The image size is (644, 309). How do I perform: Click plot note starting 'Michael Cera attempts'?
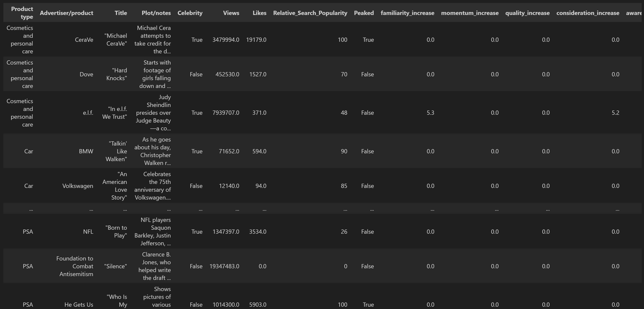tap(152, 40)
